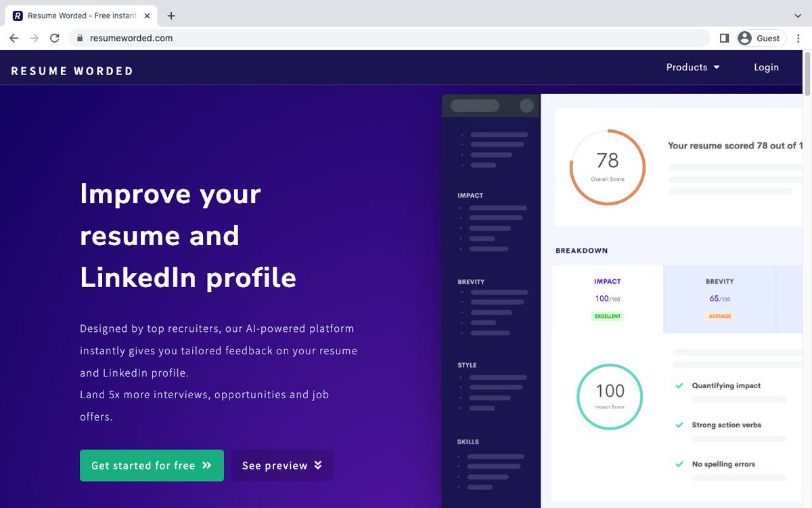This screenshot has height=508, width=812.
Task: Open the Login link
Action: coord(766,67)
